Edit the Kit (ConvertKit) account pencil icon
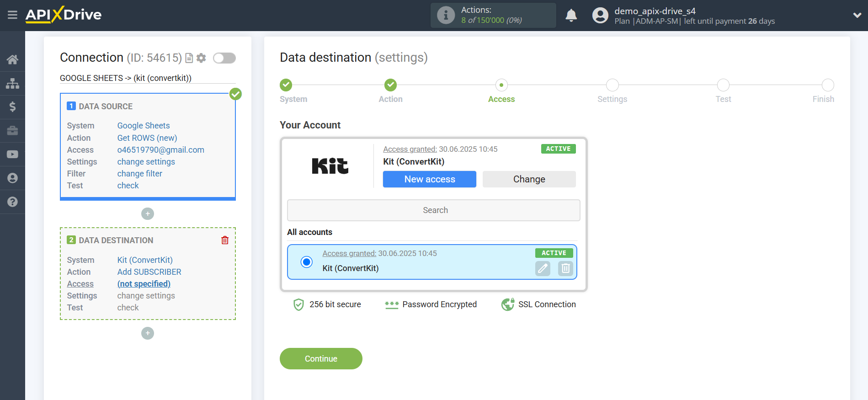Image resolution: width=868 pixels, height=400 pixels. point(543,268)
